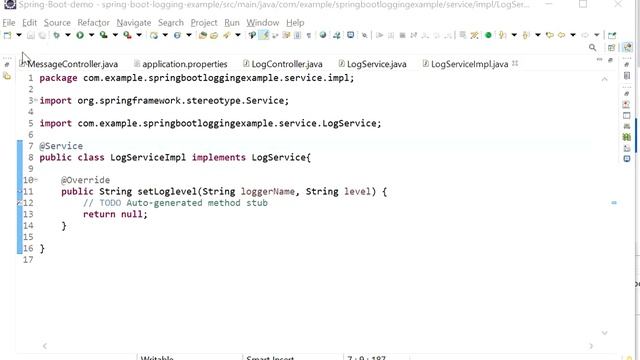Expand the New Java Package dropdown arrow
Viewport: 640px width, 360px height.
point(165,36)
